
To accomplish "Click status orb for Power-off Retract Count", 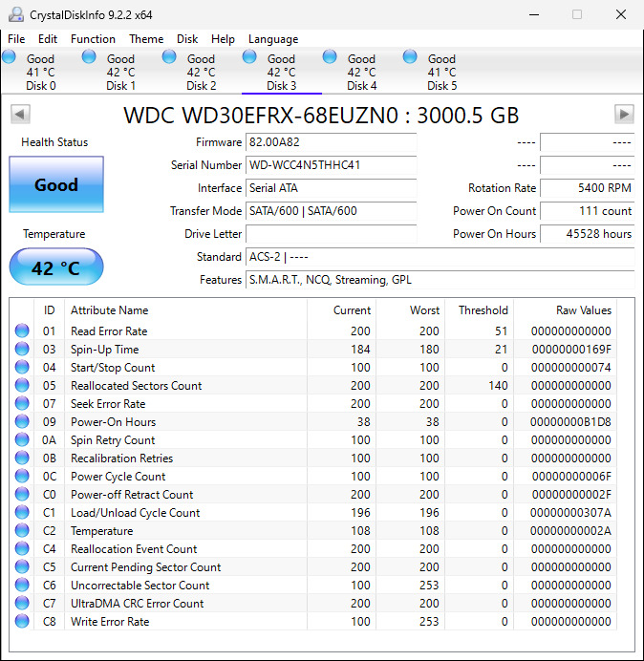I will (22, 494).
